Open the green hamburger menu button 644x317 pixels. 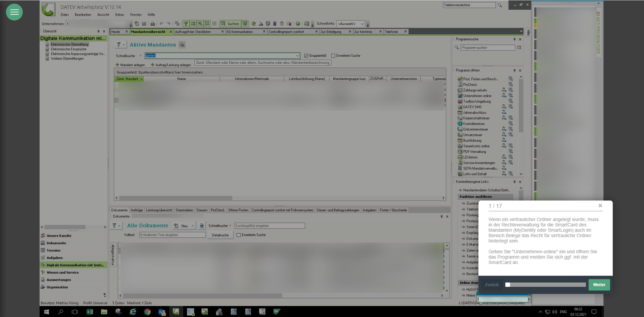pos(14,12)
